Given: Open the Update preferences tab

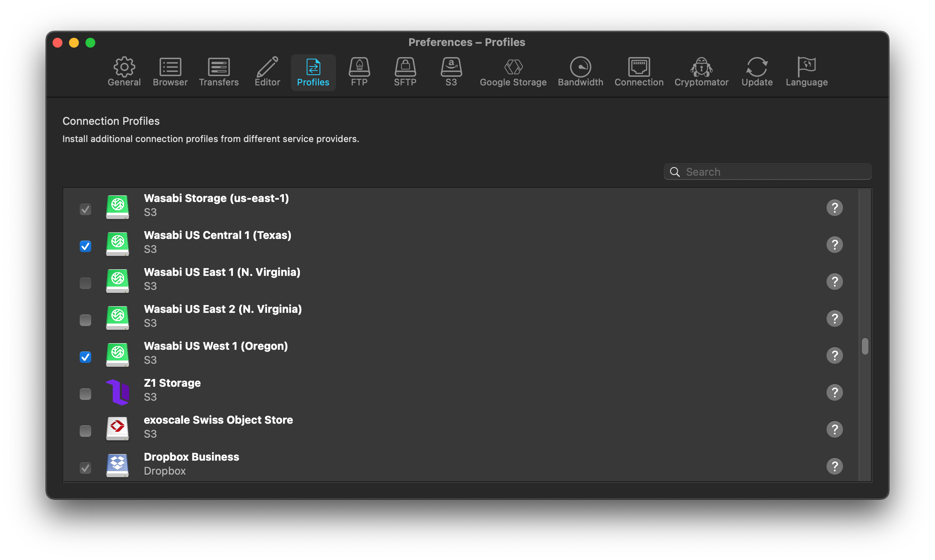Looking at the screenshot, I should tap(757, 72).
